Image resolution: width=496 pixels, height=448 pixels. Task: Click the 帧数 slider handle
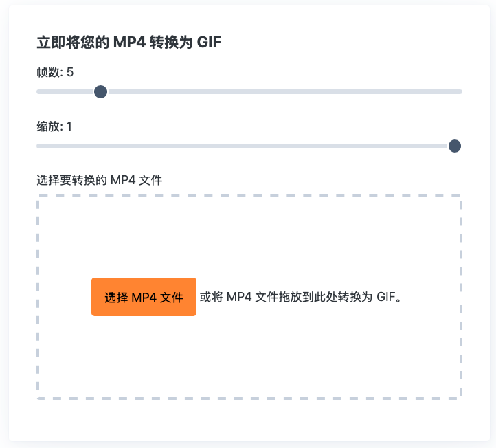100,91
